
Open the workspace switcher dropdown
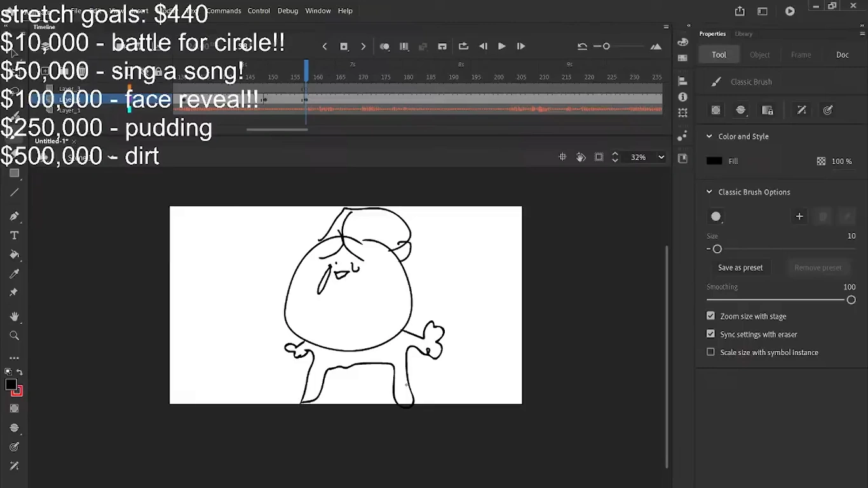[x=763, y=11]
